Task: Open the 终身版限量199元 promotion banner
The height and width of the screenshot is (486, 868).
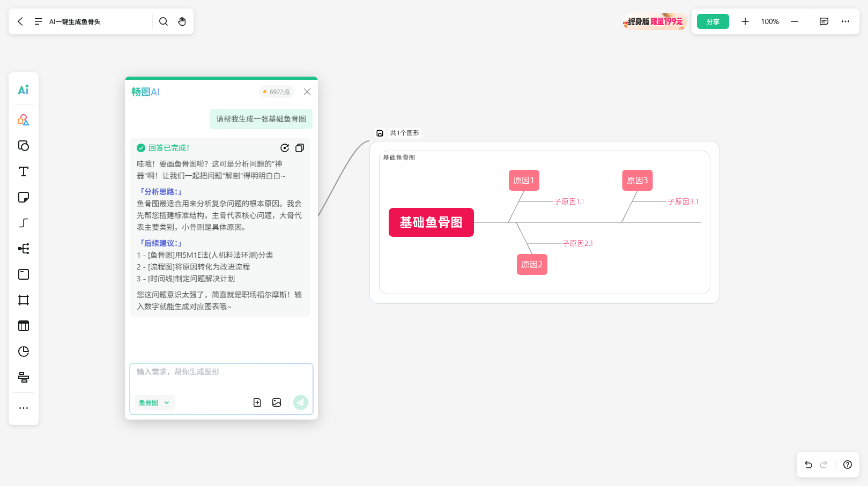Action: tap(654, 21)
